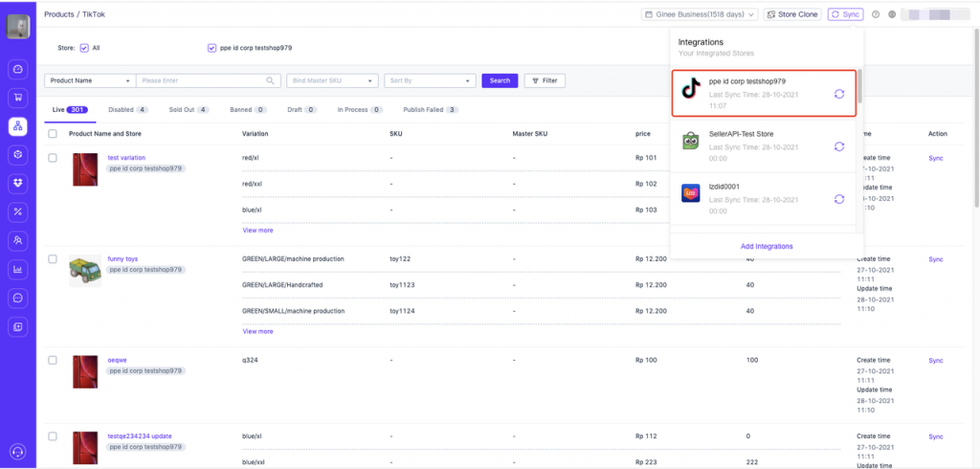Click the magnifier icon in search field
The width and height of the screenshot is (980, 469).
[271, 80]
